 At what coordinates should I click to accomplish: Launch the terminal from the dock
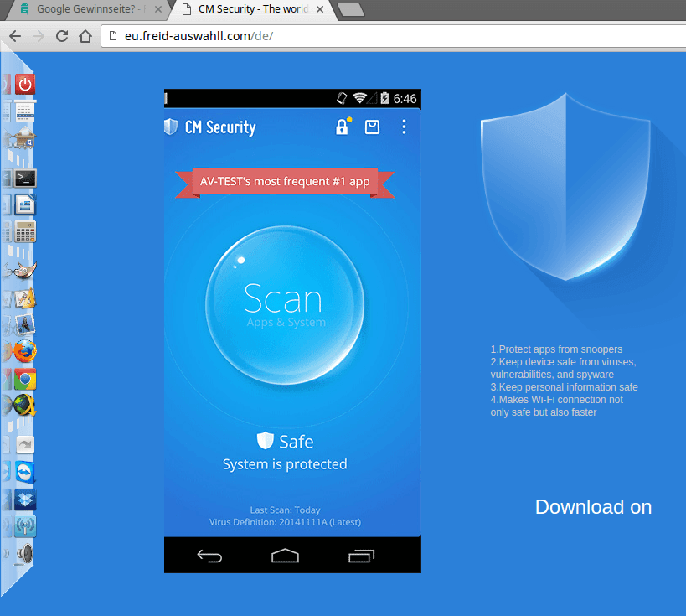click(25, 179)
